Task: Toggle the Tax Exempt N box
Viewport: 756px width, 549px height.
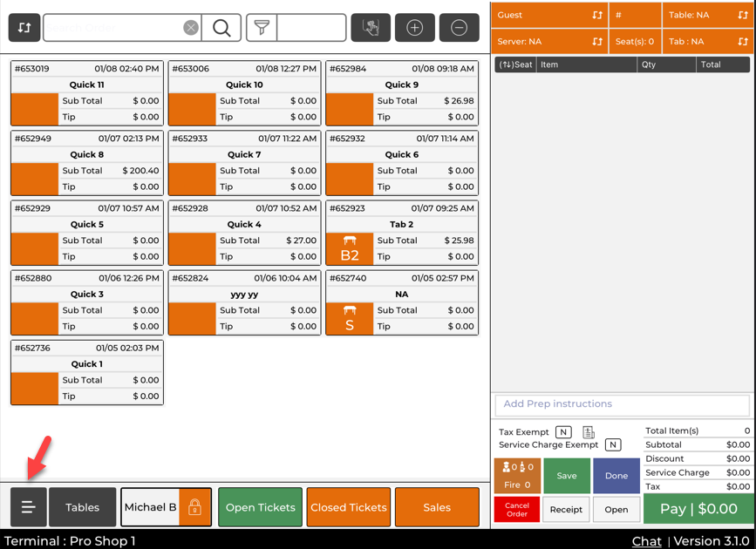Action: click(563, 432)
